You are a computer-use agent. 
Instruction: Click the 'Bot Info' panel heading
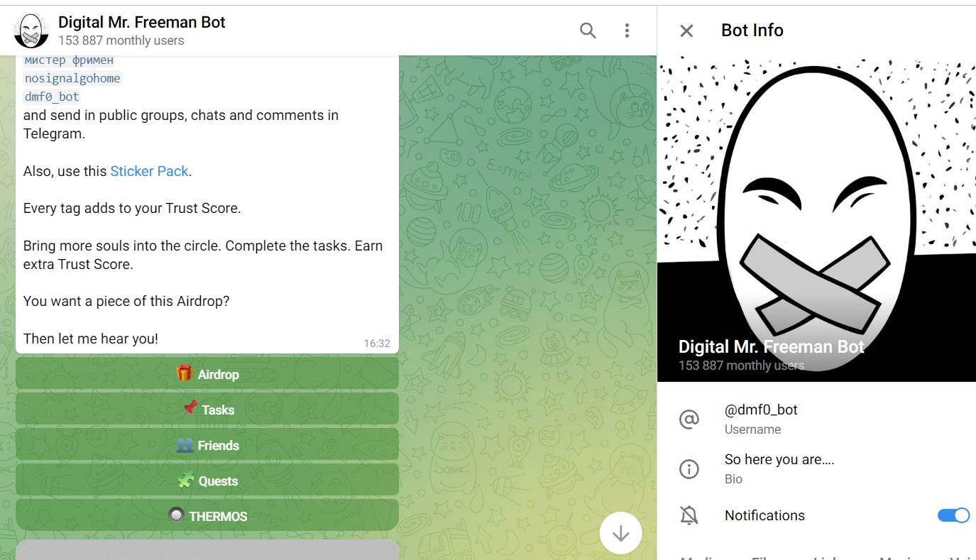pos(752,31)
